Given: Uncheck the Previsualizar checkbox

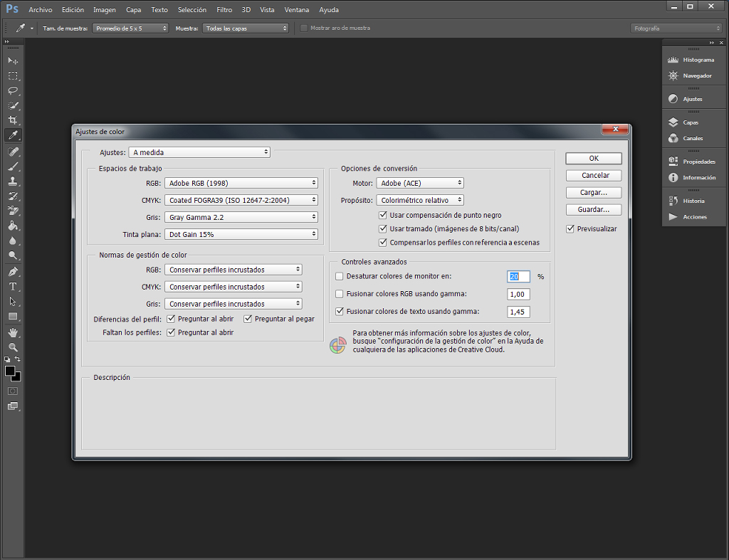Looking at the screenshot, I should 570,229.
